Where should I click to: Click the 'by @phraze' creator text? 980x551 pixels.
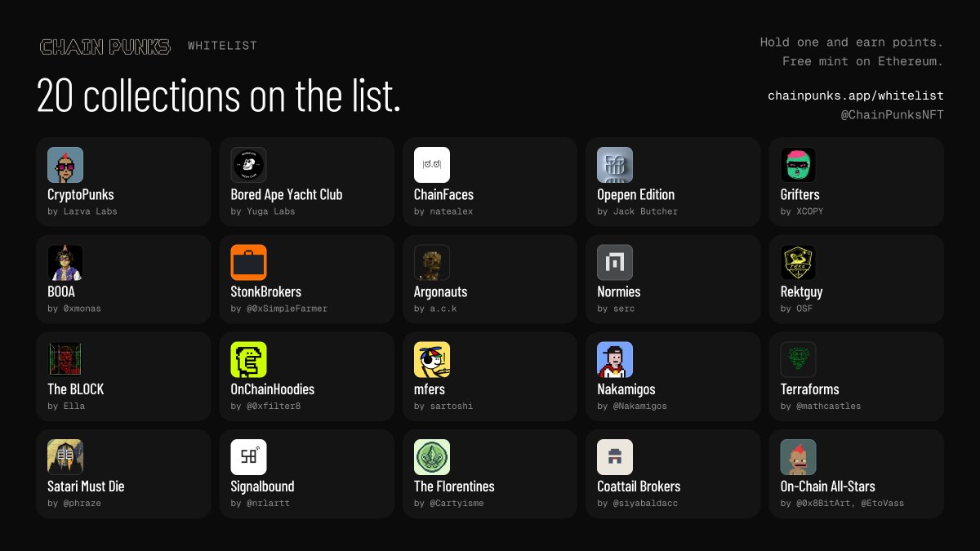click(x=74, y=504)
